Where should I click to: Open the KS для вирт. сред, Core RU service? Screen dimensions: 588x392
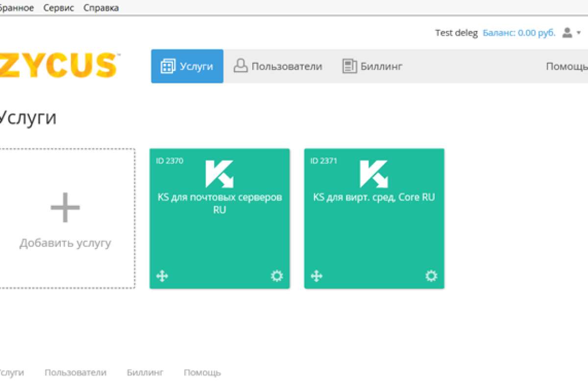[x=374, y=197]
